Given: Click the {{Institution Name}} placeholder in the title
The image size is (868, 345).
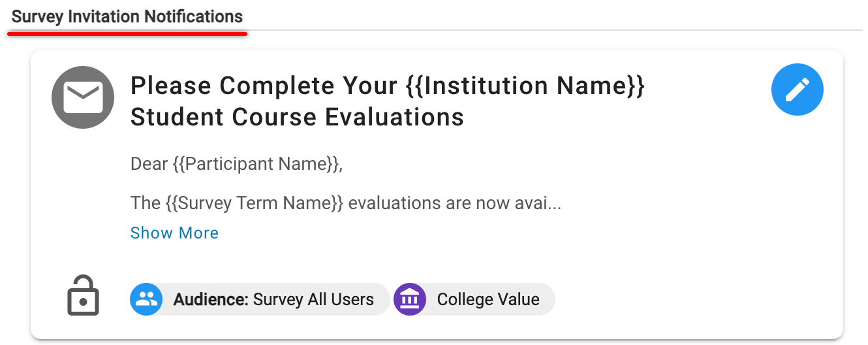Looking at the screenshot, I should [525, 86].
